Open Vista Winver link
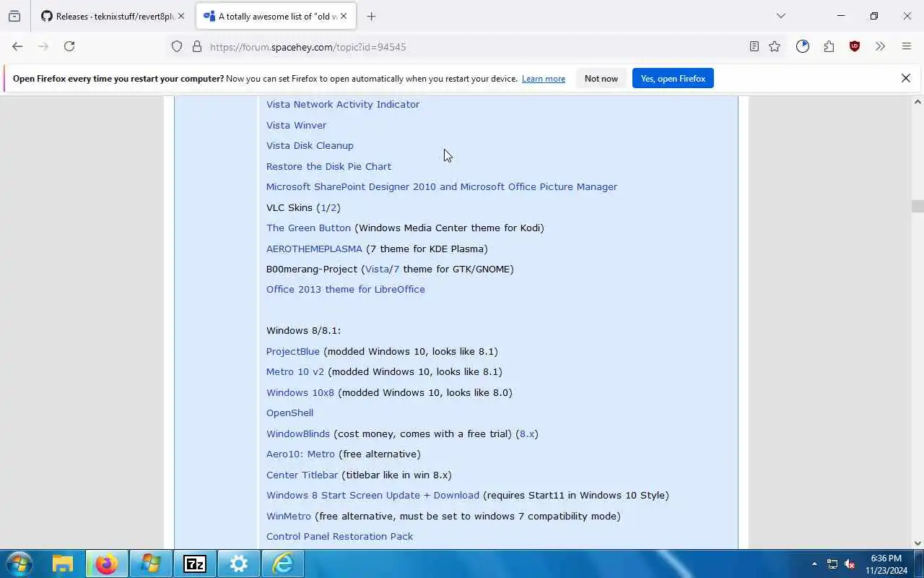Image resolution: width=924 pixels, height=578 pixels. pos(296,125)
